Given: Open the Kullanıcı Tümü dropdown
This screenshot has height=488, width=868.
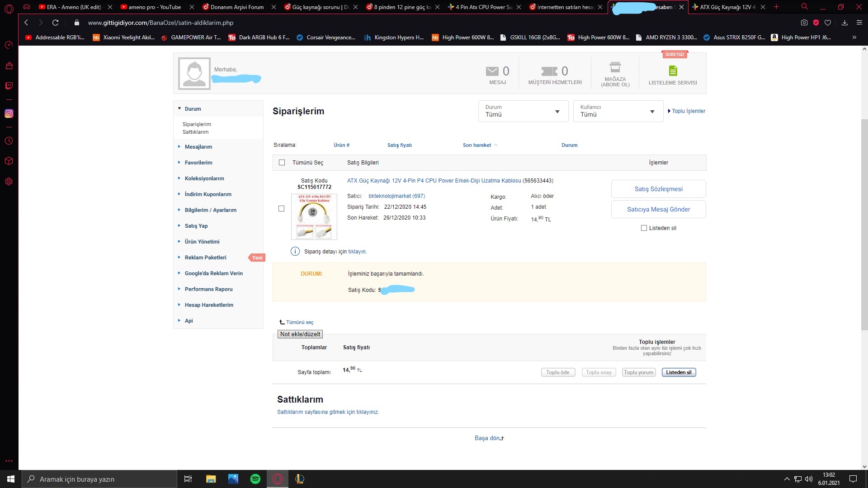Looking at the screenshot, I should [618, 111].
